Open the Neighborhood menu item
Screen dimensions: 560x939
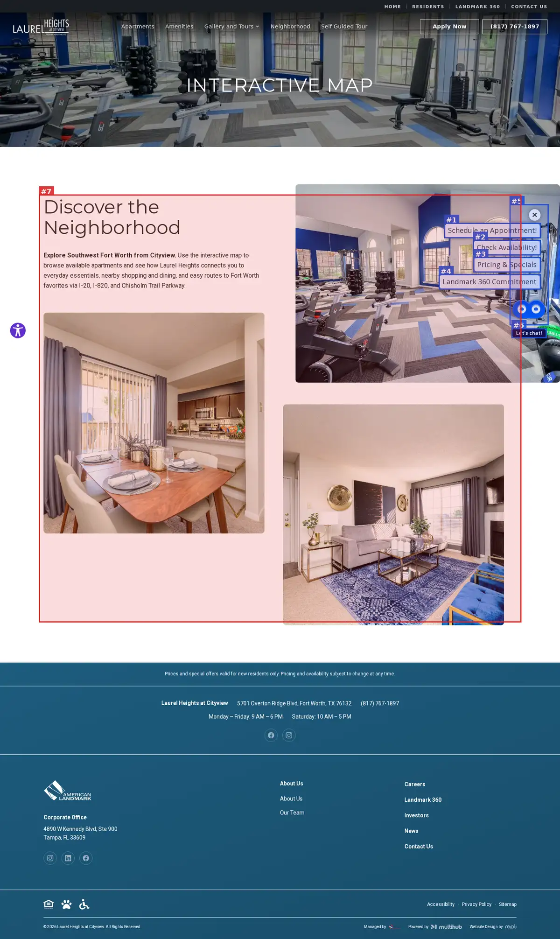click(290, 27)
